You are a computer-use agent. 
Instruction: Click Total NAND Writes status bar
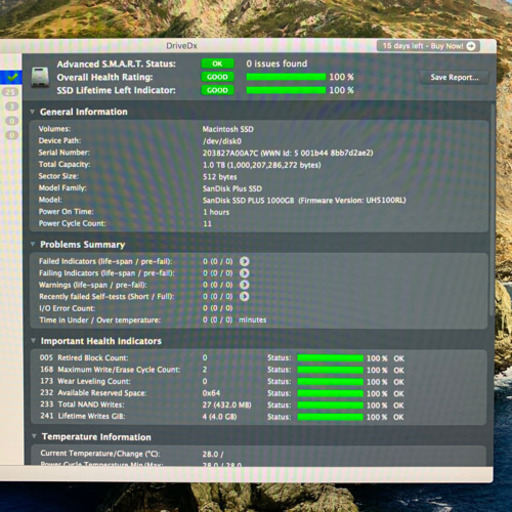click(330, 405)
